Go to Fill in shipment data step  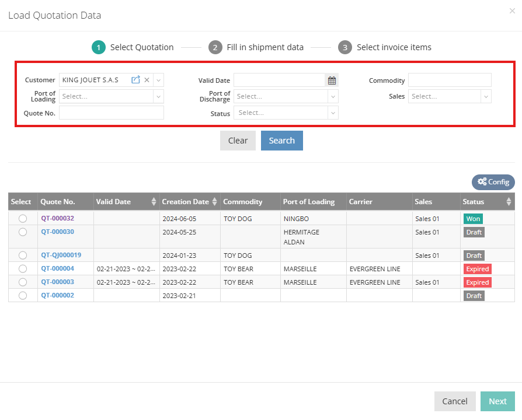point(256,47)
